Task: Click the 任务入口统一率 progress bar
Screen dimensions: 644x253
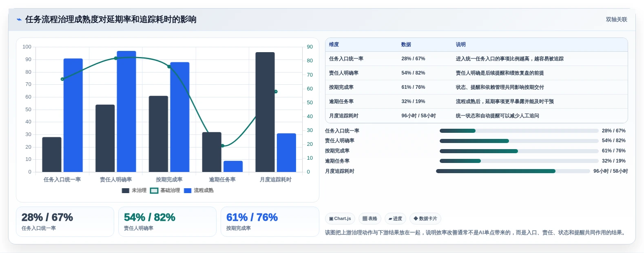Action: click(519, 131)
